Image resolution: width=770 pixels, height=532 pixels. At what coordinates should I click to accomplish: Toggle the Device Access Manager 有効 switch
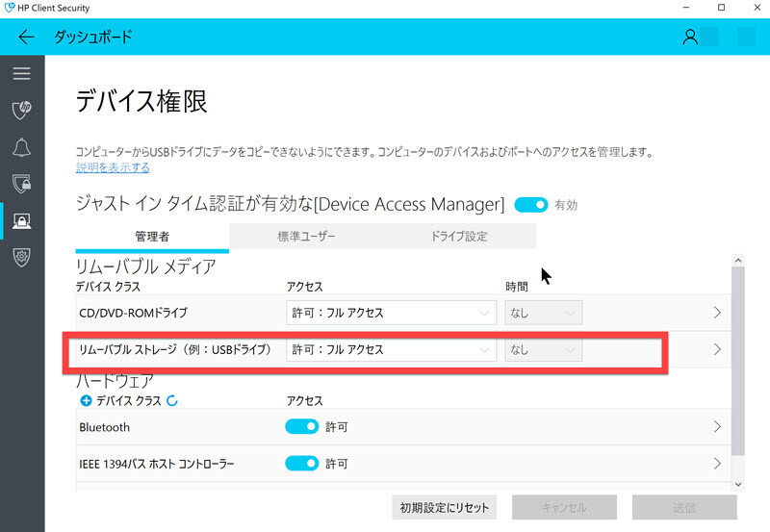(531, 205)
